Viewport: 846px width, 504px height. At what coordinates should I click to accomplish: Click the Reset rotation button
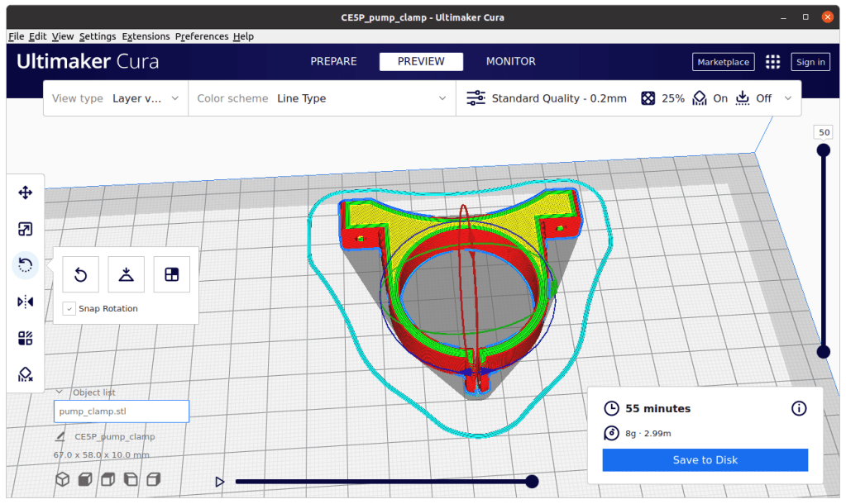tap(81, 274)
